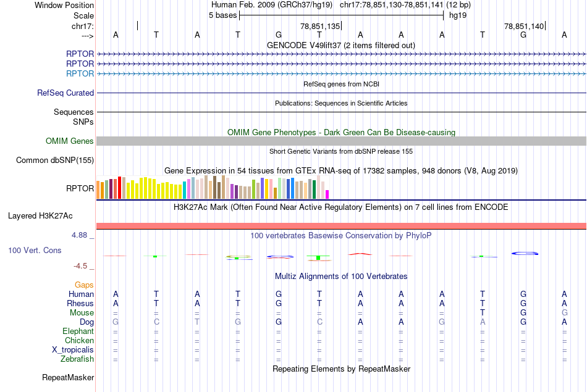Click the GENCODE V49lift37 track title
Viewport: 587px width, 392px height.
click(x=341, y=45)
